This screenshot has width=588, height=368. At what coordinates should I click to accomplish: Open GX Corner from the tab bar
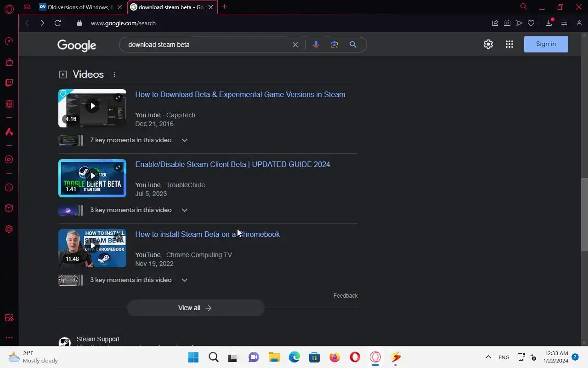point(27,7)
